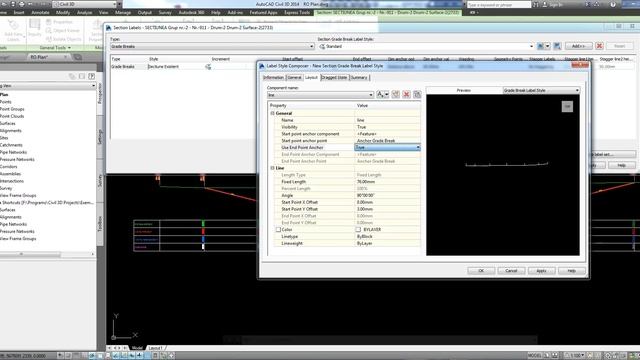Expand the General Tools ribbon panel
640x360 pixels.
point(55,48)
